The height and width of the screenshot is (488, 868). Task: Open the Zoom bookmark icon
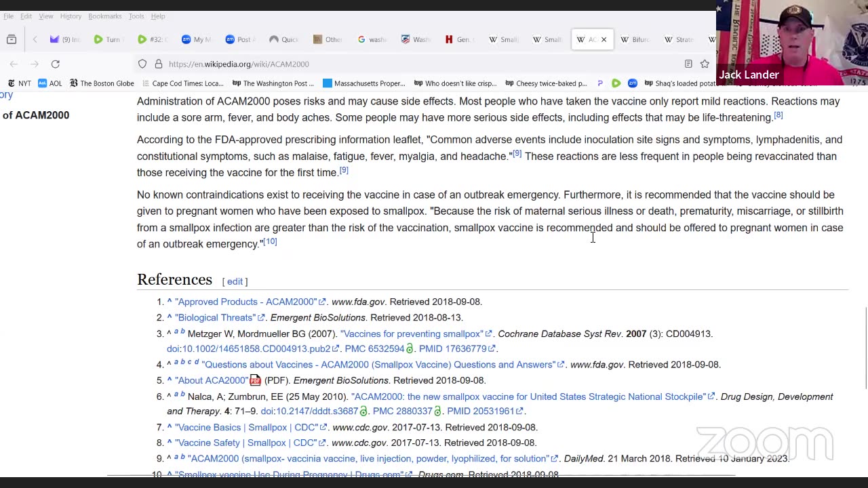coord(632,83)
